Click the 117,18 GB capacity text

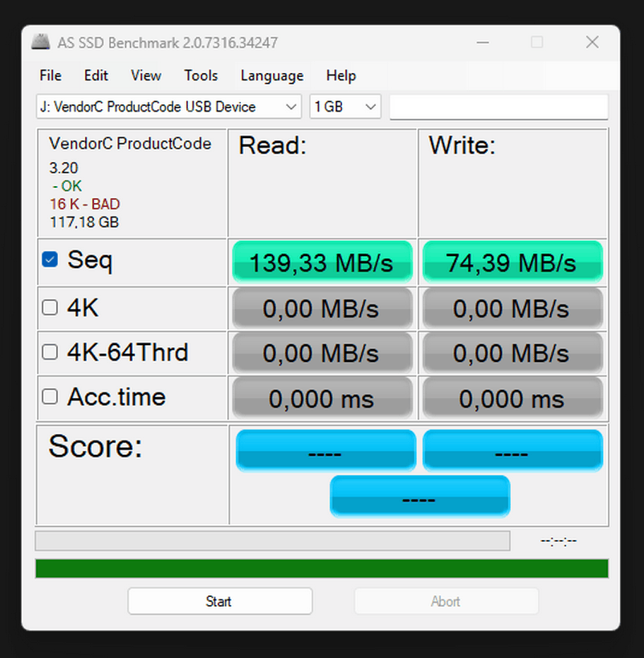(x=84, y=222)
